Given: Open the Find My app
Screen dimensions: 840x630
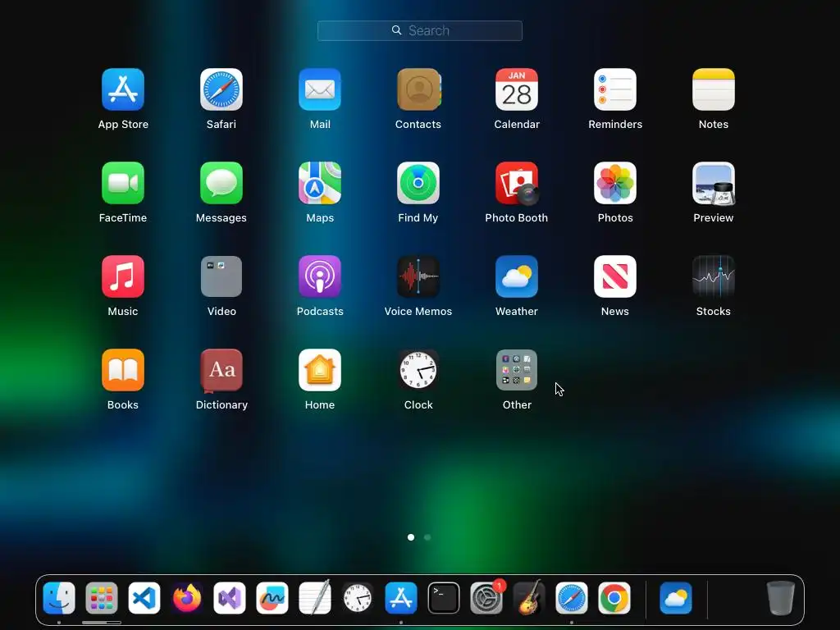Looking at the screenshot, I should (418, 183).
